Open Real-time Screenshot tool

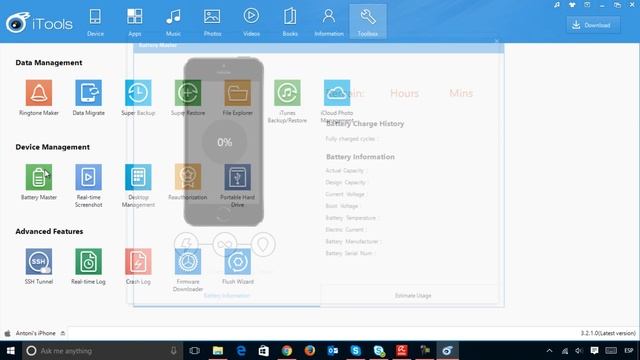89,177
